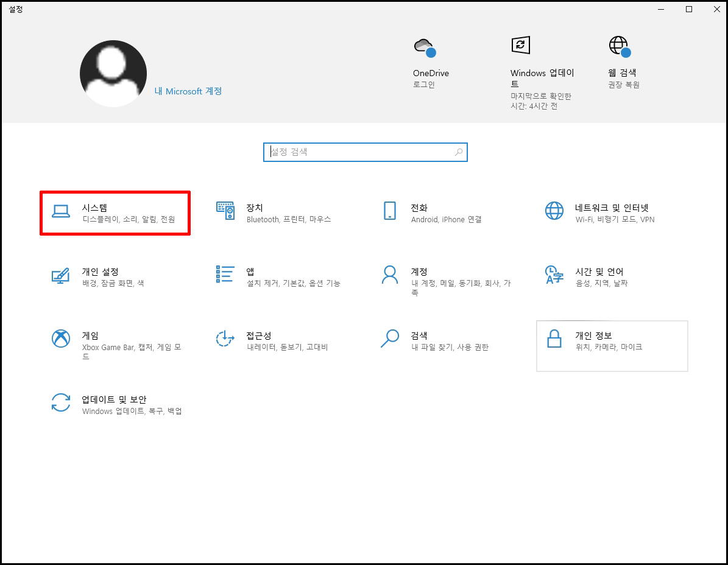
Task: Open the 전화 phone icon
Action: coord(390,211)
